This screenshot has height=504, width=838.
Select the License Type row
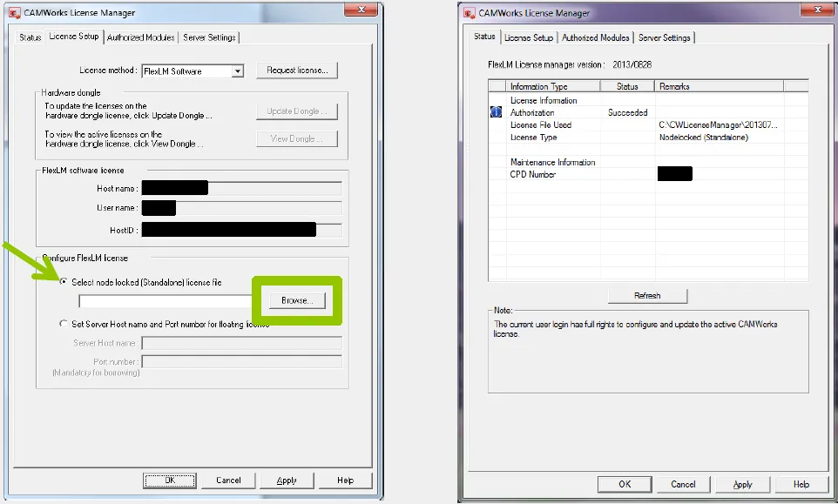click(x=648, y=138)
